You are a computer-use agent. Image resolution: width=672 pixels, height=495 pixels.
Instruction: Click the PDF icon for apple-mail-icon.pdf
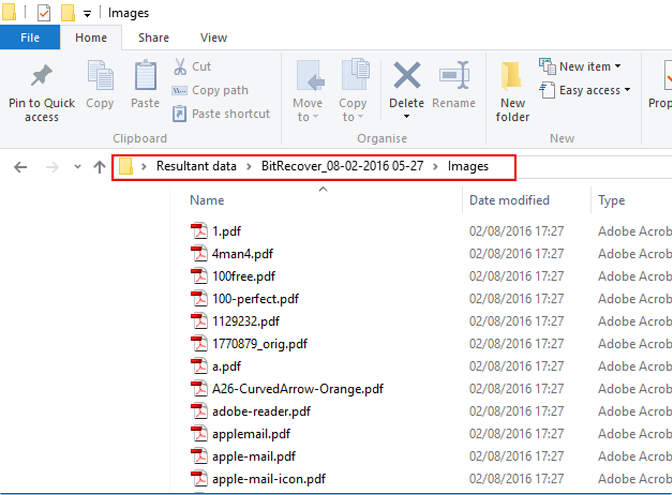click(199, 478)
